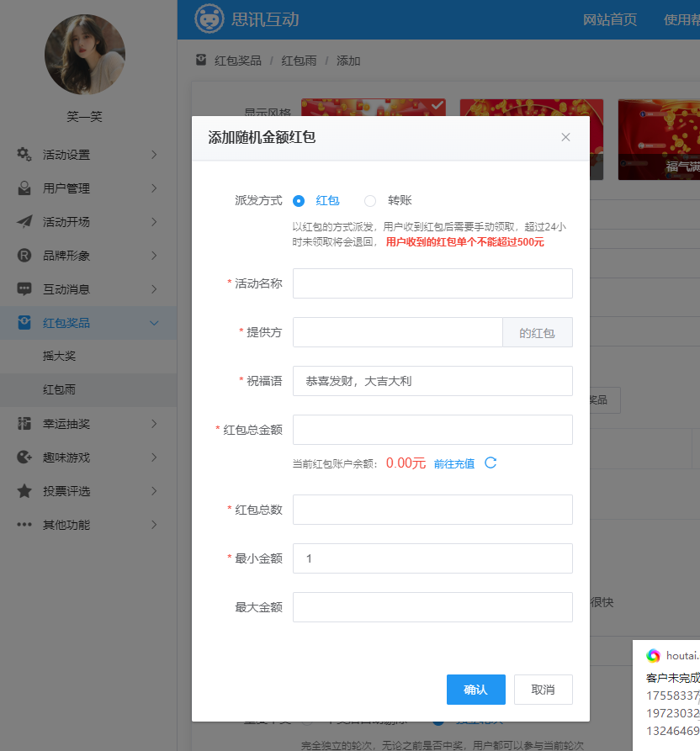
Task: Collapse the 红包奖品 menu
Action: pos(154,323)
